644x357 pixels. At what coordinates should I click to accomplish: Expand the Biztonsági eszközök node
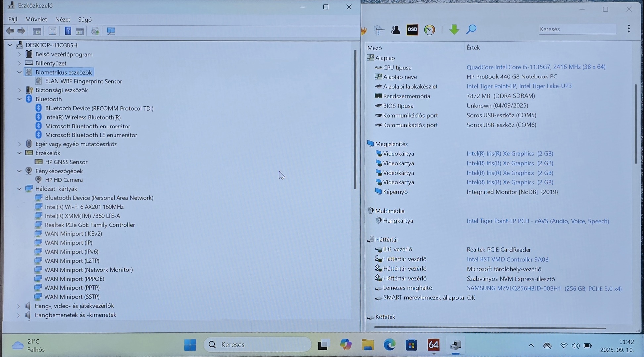click(19, 90)
